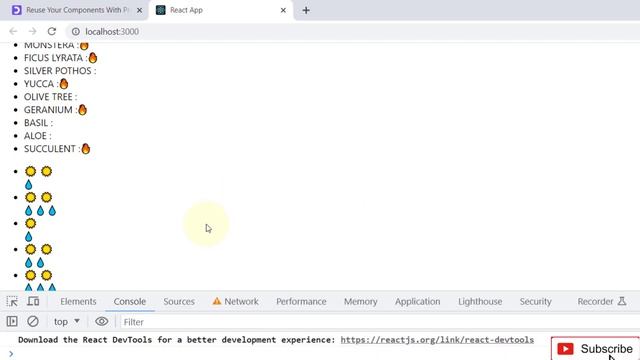The width and height of the screenshot is (640, 360).
Task: Go back to previous page
Action: coord(13,31)
